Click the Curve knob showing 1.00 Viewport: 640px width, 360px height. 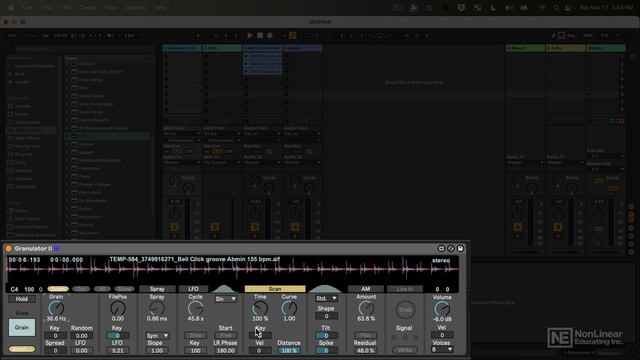tap(289, 309)
